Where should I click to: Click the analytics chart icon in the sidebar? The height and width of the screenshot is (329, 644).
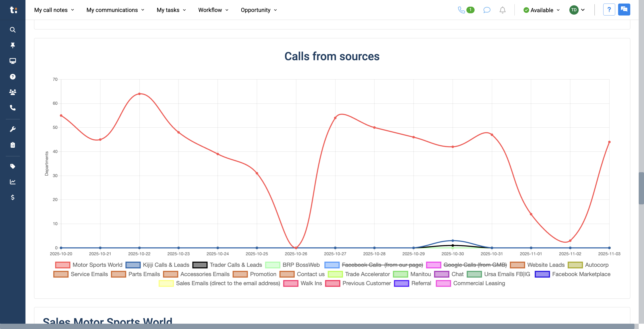pos(12,182)
